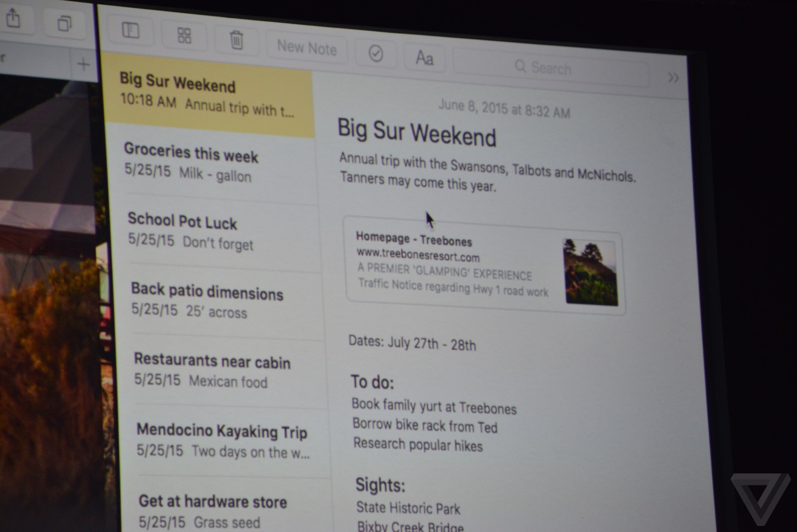Open the Homepage - Treebones link card
This screenshot has width=797, height=532.
coord(485,266)
